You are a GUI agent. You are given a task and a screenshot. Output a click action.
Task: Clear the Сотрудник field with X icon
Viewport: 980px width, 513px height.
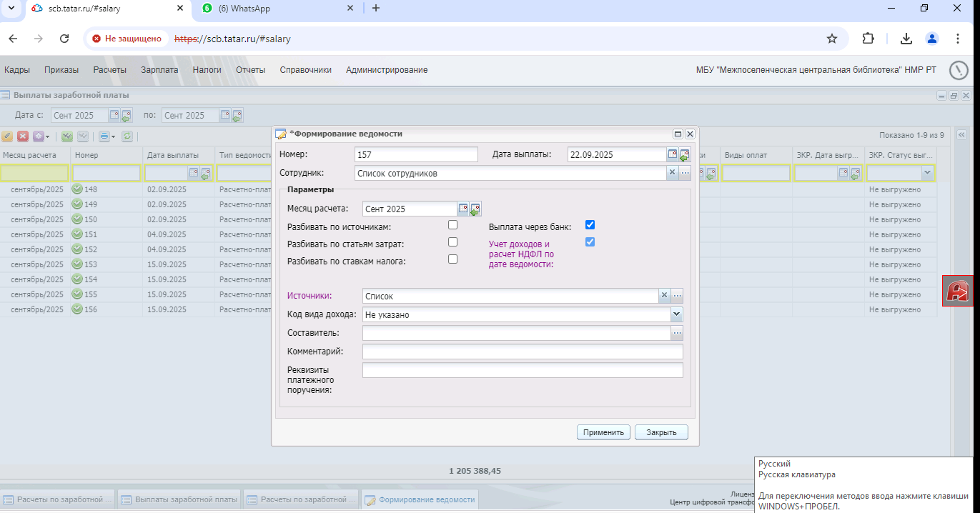click(x=672, y=173)
